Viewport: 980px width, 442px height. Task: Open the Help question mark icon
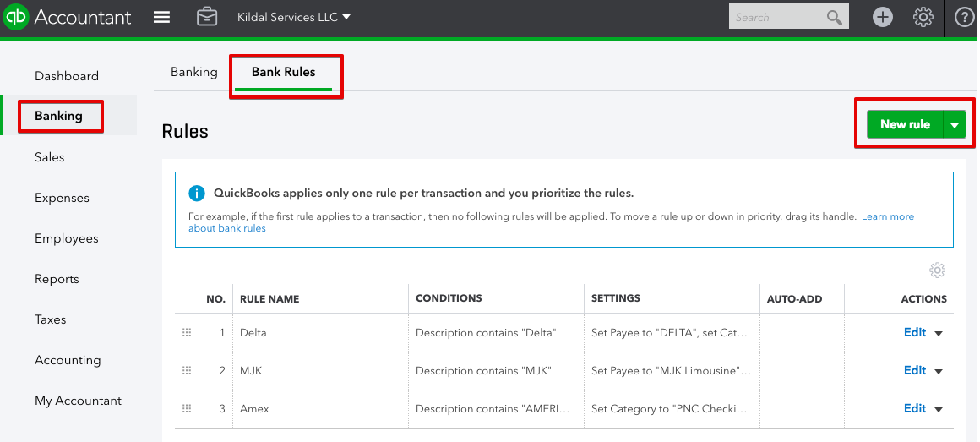[x=964, y=17]
